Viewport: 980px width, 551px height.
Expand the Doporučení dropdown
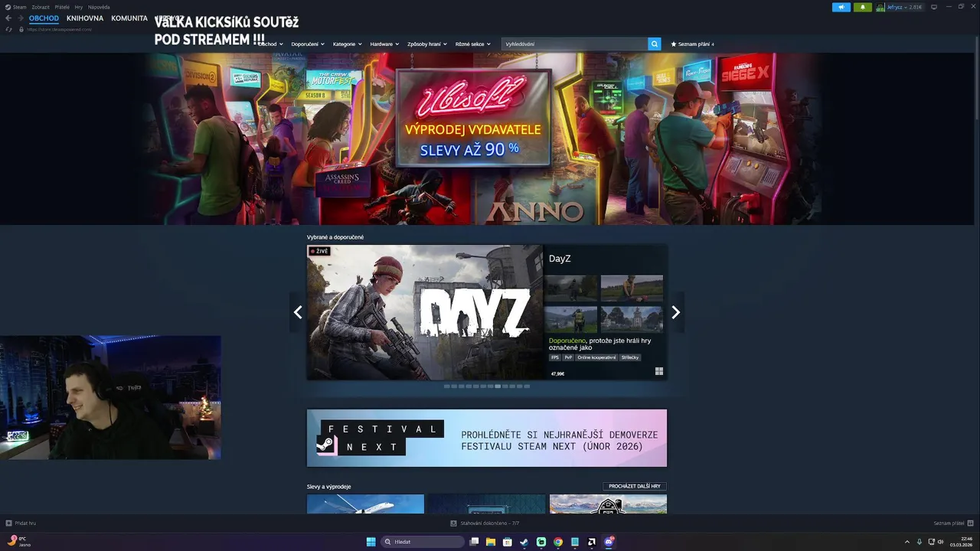[308, 44]
